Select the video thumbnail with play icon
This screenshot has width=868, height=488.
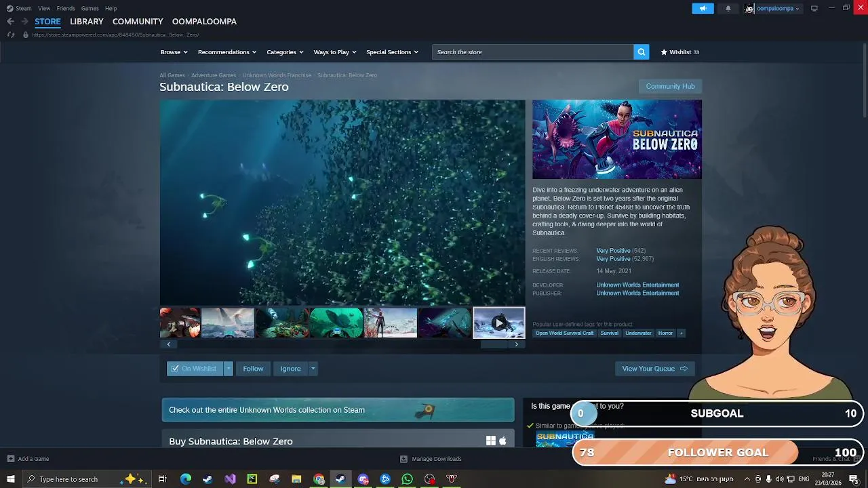[x=499, y=323]
